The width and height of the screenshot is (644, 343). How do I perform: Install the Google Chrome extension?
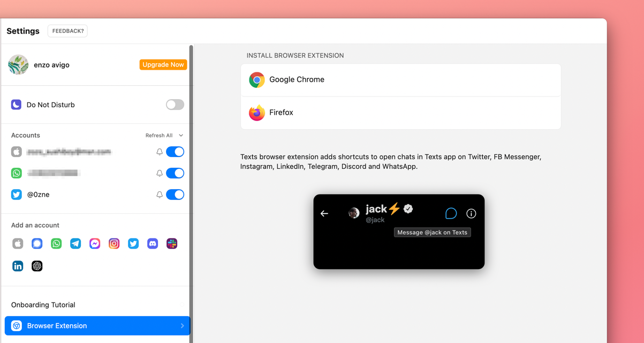coord(401,80)
